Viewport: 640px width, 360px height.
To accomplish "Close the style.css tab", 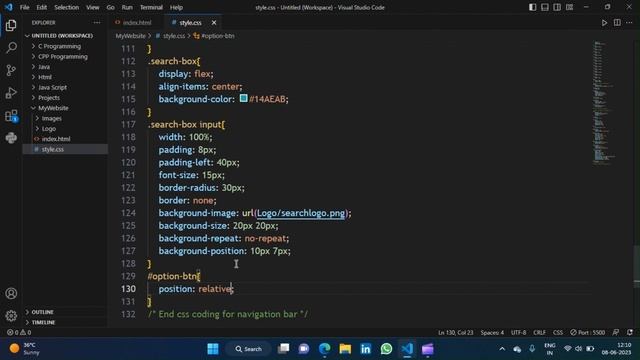I will [214, 23].
